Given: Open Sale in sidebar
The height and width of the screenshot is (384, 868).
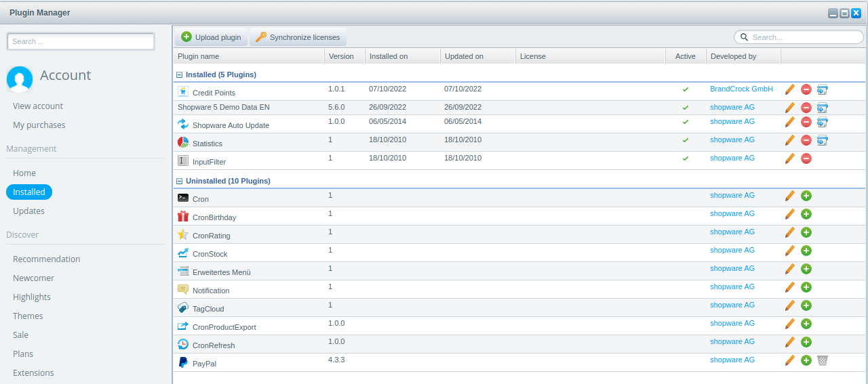Looking at the screenshot, I should 21,335.
